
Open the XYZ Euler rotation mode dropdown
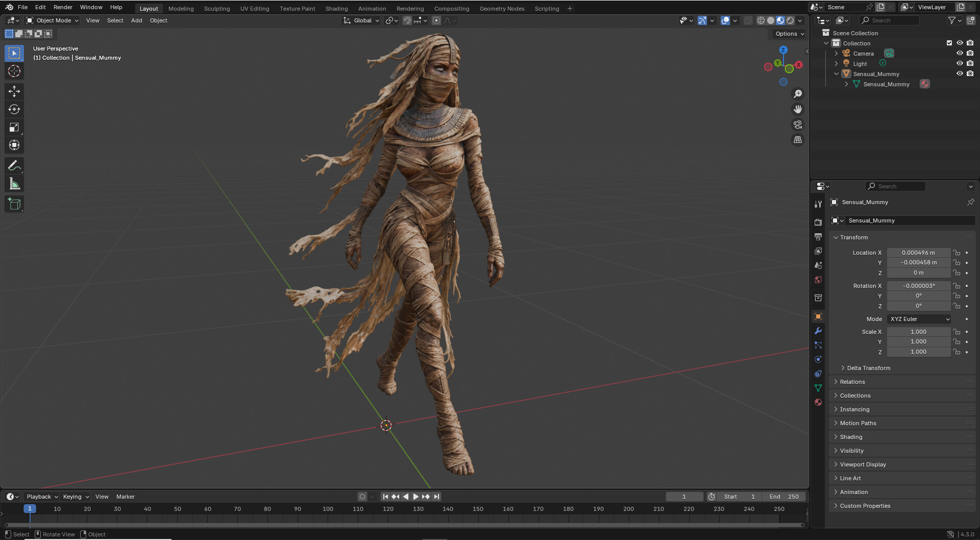tap(919, 319)
